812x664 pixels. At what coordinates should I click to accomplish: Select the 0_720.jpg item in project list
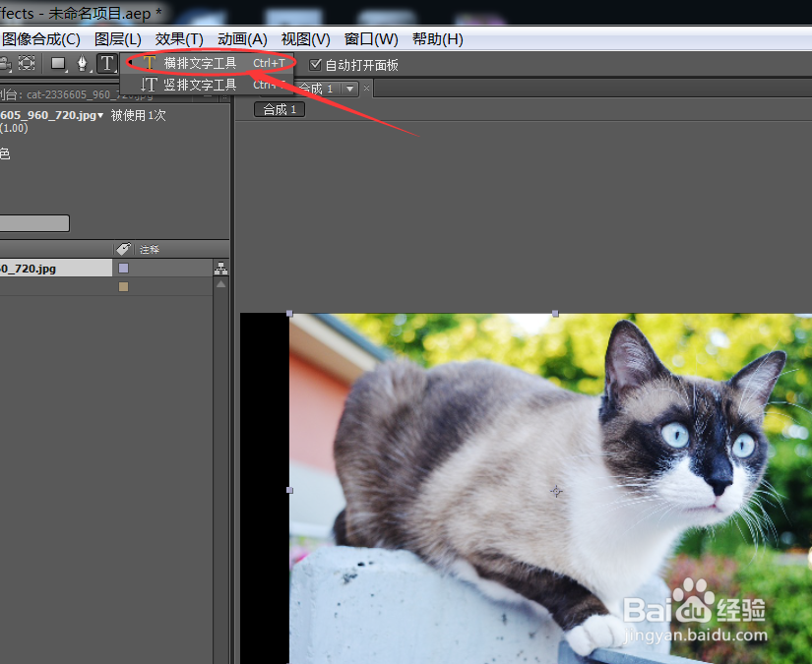tap(56, 269)
